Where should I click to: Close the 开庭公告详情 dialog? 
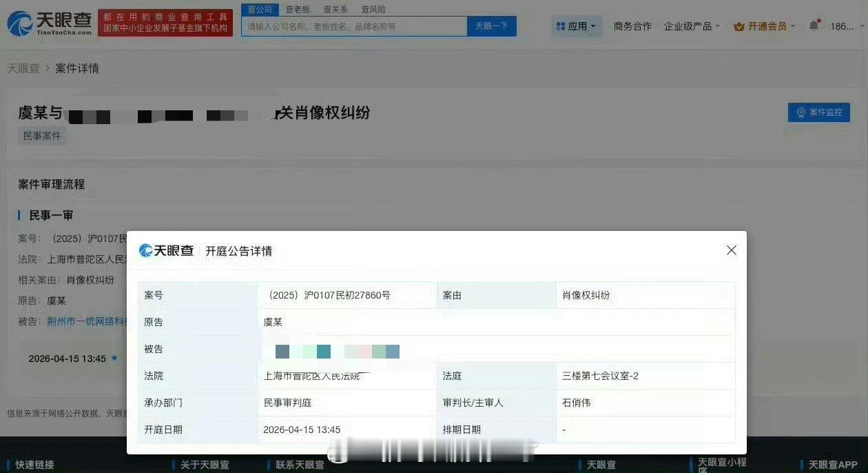[732, 250]
